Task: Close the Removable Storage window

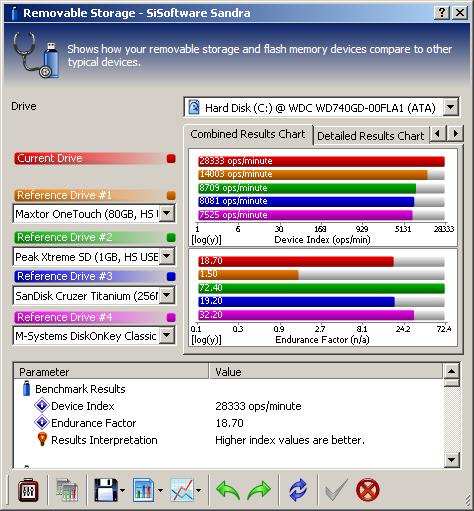Action: 460,13
